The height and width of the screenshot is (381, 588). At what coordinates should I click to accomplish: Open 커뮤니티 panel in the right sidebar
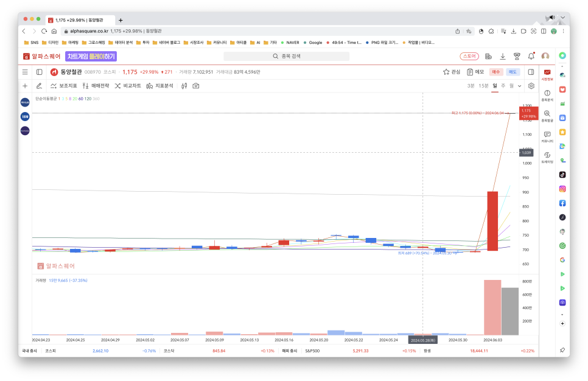(547, 137)
